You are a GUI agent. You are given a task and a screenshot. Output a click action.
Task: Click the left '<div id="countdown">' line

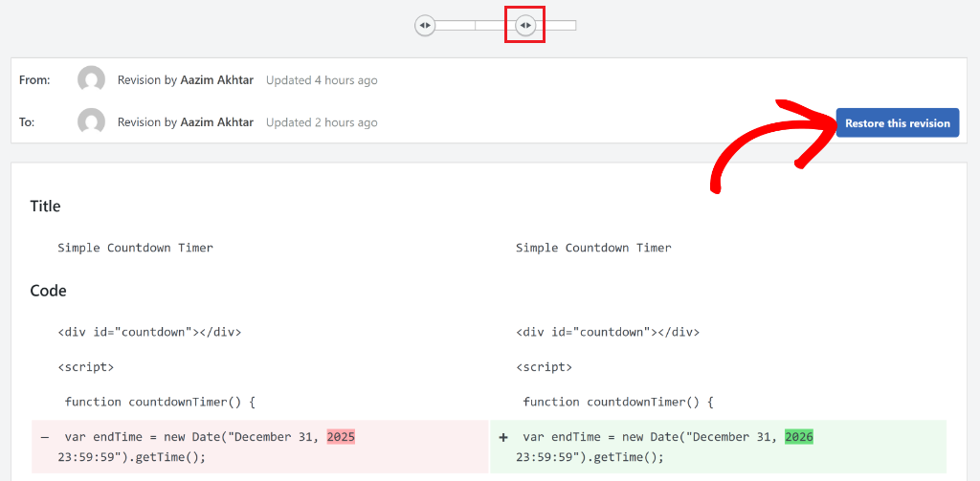149,333
